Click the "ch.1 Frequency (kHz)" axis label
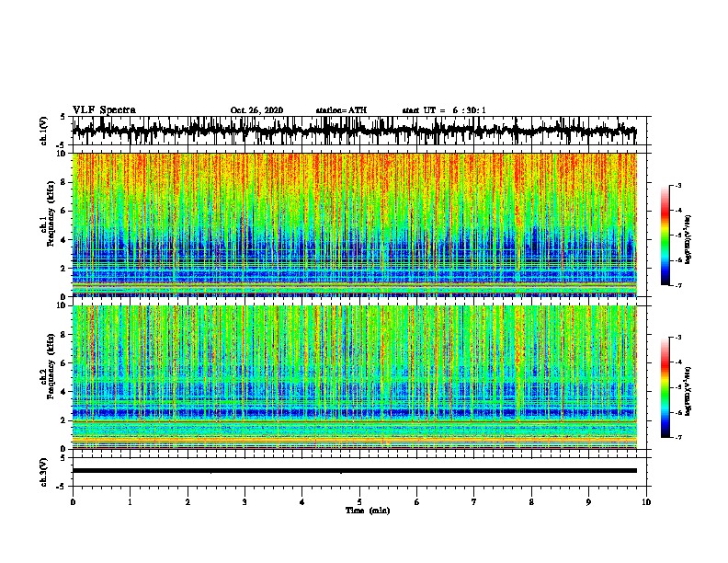728x563 pixels. 48,214
